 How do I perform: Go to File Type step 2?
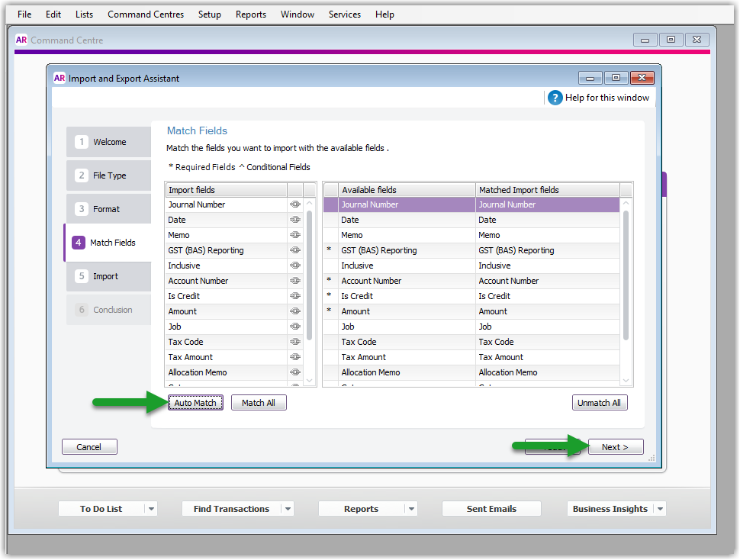(108, 175)
